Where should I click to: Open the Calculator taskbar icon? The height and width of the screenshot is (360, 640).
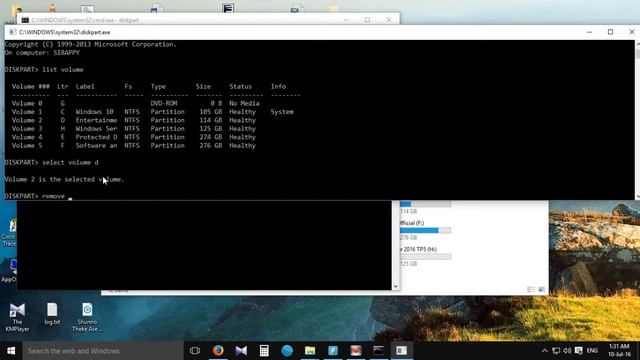264,351
